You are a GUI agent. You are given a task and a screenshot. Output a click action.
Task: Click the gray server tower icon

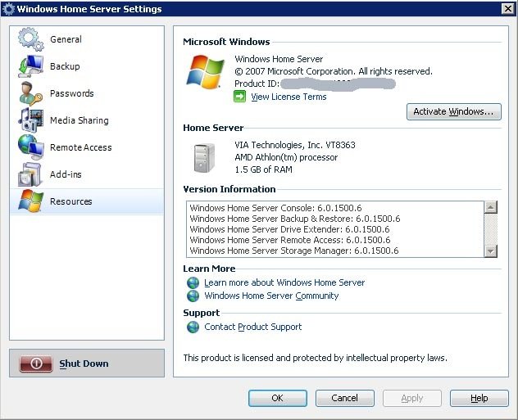tap(204, 158)
